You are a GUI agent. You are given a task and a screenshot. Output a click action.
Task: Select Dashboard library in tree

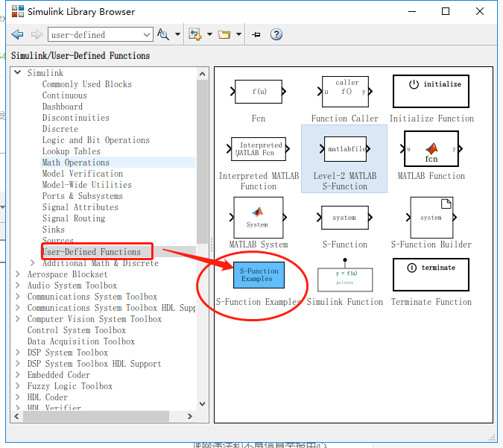pyautogui.click(x=63, y=107)
